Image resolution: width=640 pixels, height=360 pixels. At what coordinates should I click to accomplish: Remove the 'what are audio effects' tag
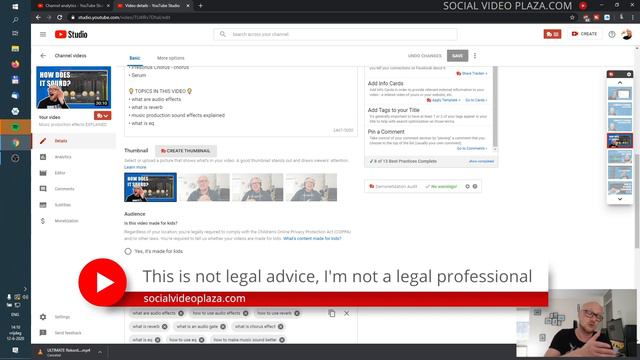[181, 313]
